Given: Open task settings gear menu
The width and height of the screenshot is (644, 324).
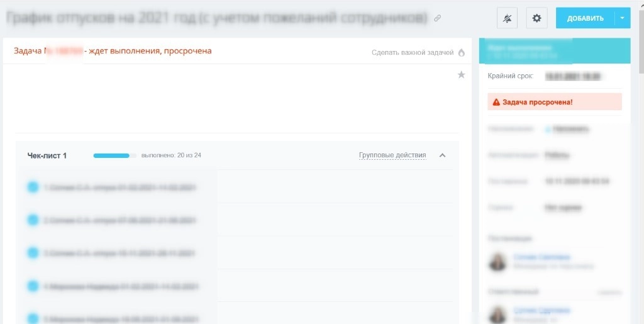Looking at the screenshot, I should (536, 18).
